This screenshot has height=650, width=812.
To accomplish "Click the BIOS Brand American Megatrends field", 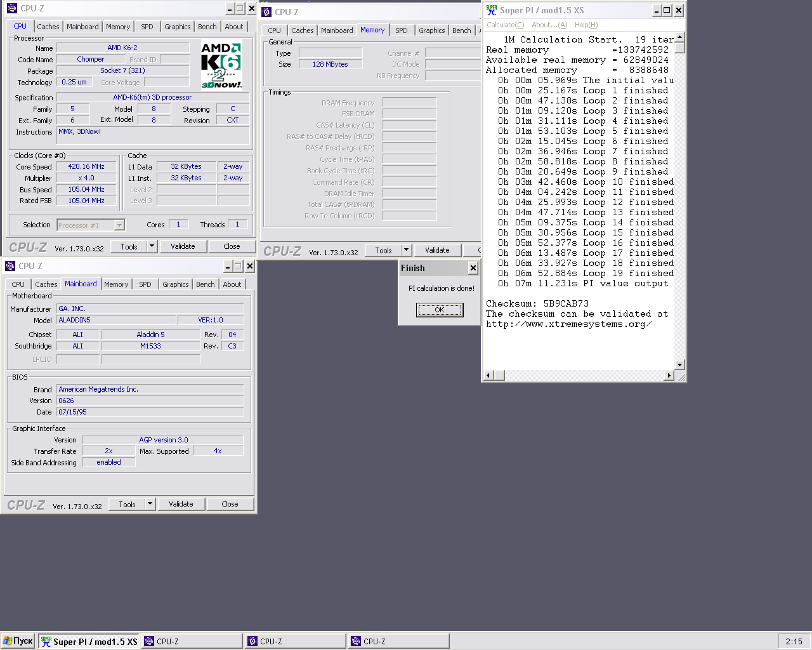I will coord(150,389).
